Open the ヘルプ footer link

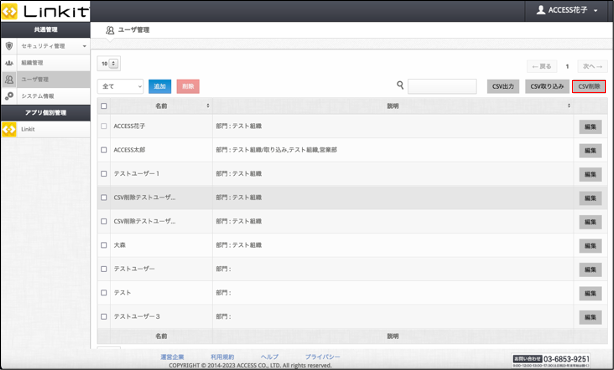click(x=270, y=357)
